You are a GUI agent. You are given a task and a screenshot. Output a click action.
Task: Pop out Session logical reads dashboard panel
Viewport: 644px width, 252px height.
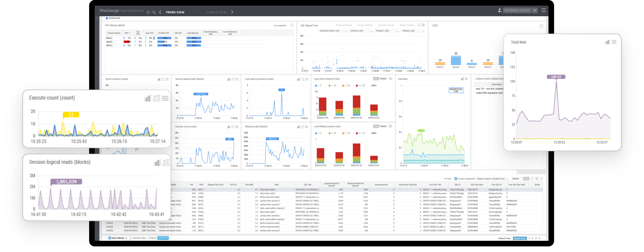click(233, 79)
